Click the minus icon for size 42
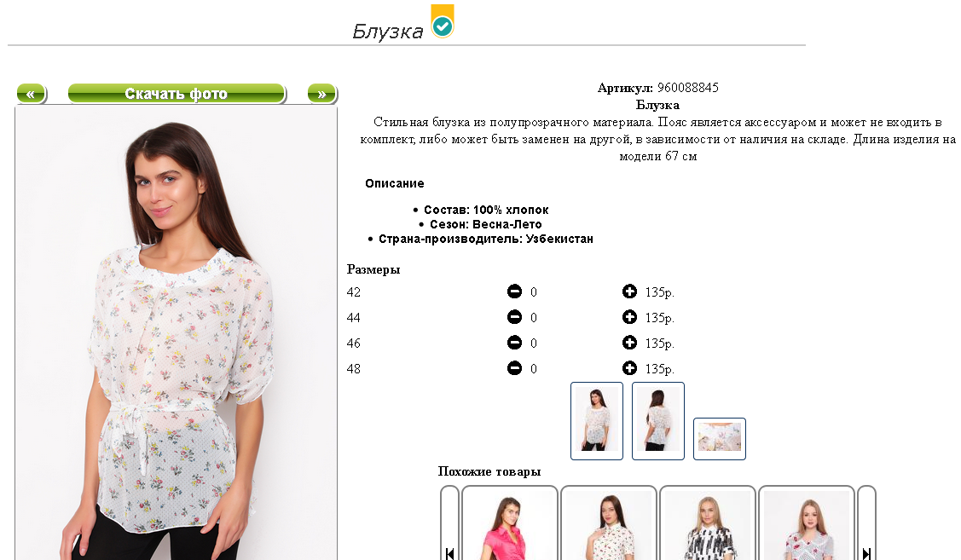961x560 pixels. [x=514, y=292]
